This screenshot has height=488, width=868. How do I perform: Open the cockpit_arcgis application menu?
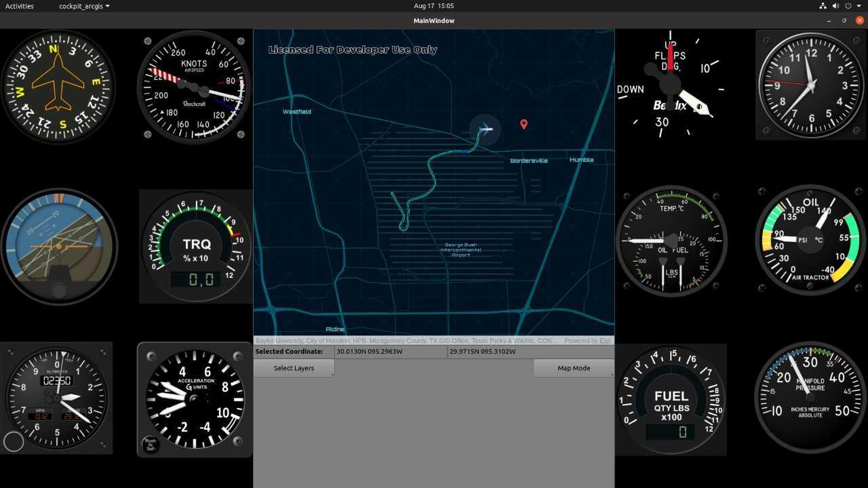click(x=84, y=6)
